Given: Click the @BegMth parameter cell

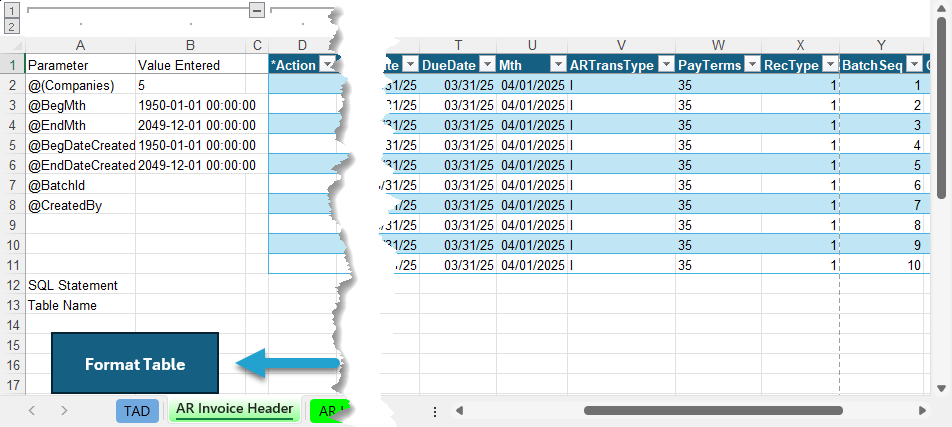Looking at the screenshot, I should [x=80, y=105].
